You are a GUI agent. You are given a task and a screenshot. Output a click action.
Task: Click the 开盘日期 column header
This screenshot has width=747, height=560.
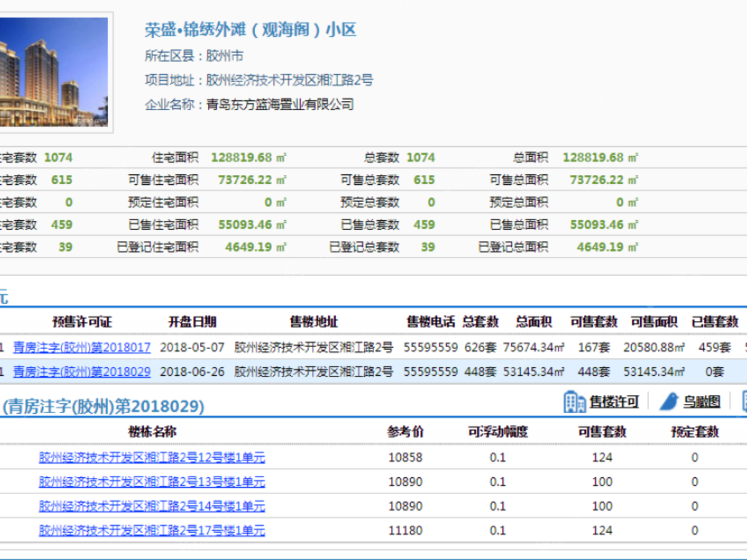point(192,322)
